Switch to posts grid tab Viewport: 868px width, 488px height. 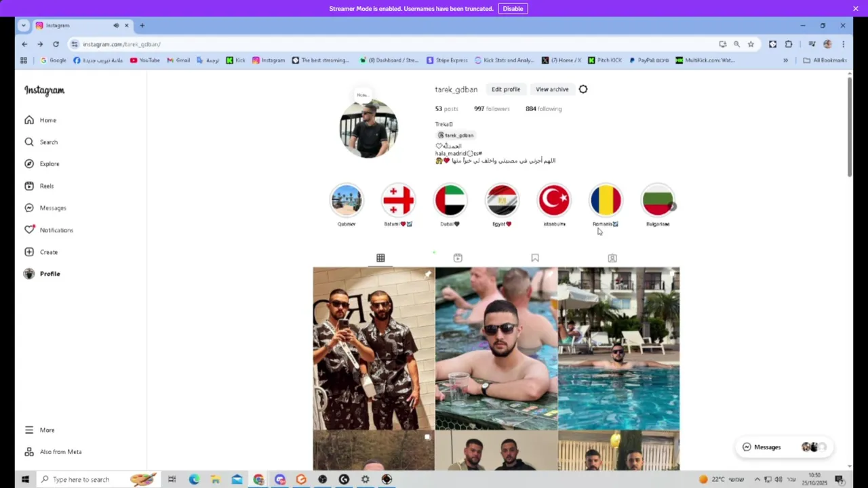(380, 258)
